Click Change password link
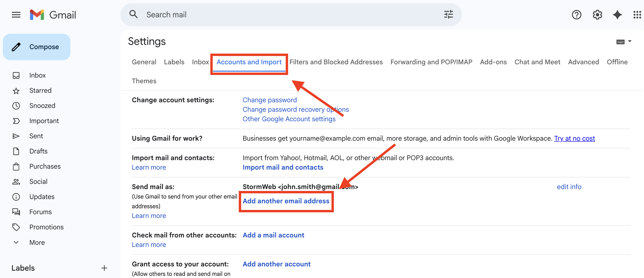Screen dimensions: 644x278 tap(270, 100)
